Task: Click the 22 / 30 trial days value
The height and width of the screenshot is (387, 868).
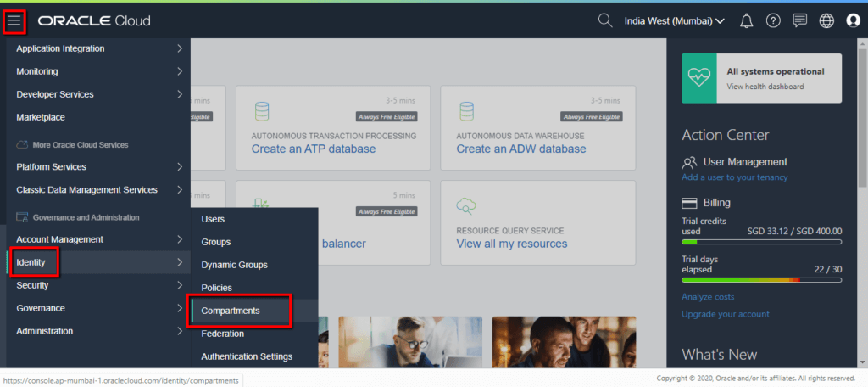Action: (x=828, y=270)
